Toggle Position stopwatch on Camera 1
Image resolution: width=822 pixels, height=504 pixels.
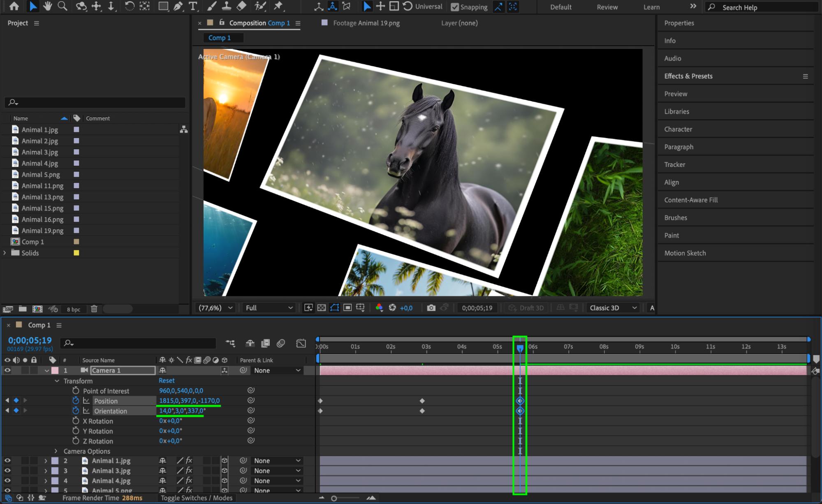[x=76, y=401]
